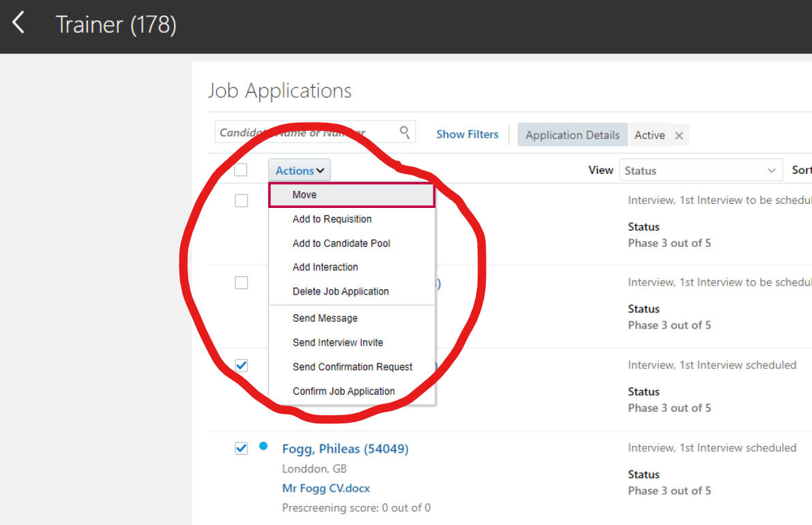Image resolution: width=812 pixels, height=525 pixels.
Task: Open Mr Fogg CV.docx attachment
Action: coord(325,488)
